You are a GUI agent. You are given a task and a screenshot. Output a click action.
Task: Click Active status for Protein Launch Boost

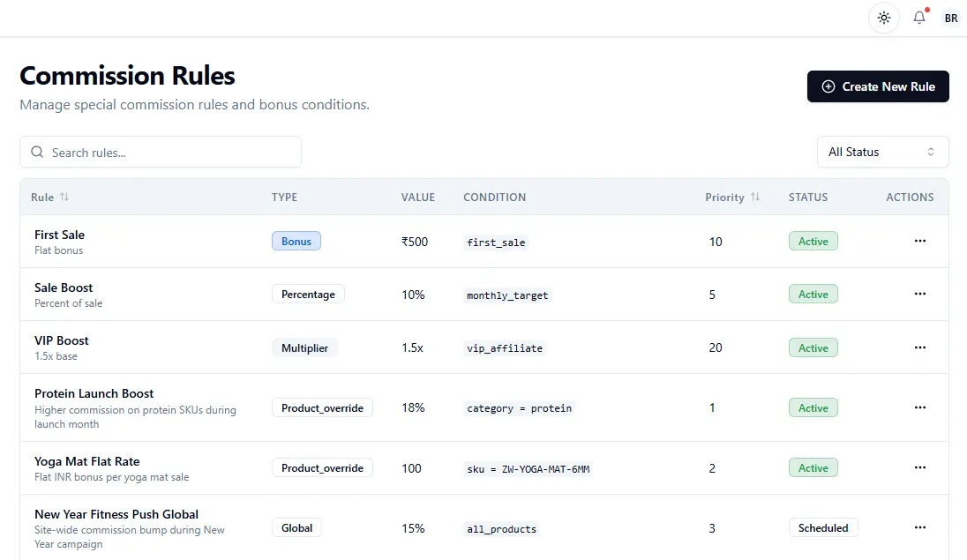(813, 407)
